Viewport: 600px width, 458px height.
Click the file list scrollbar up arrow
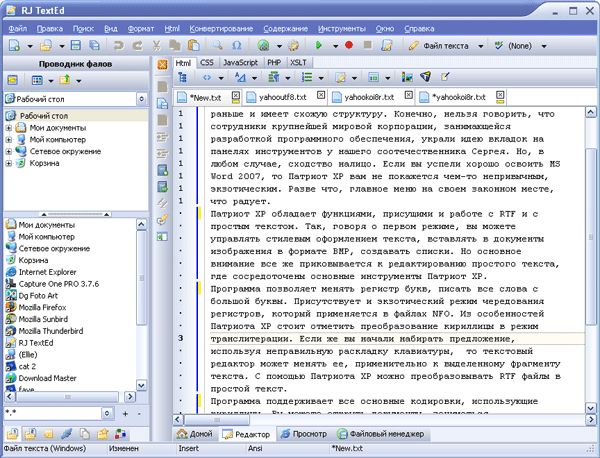(141, 224)
